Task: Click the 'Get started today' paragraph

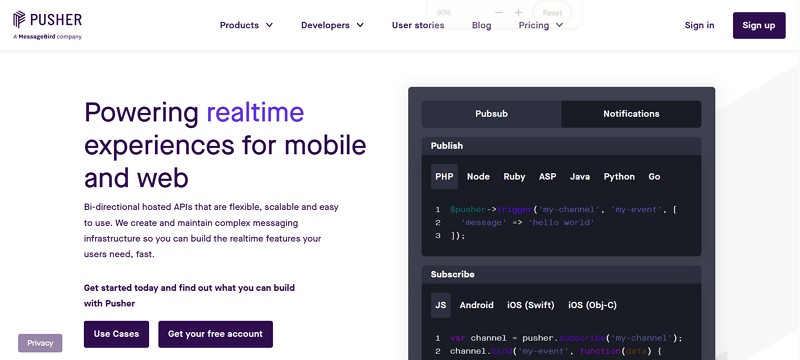Action: click(189, 296)
